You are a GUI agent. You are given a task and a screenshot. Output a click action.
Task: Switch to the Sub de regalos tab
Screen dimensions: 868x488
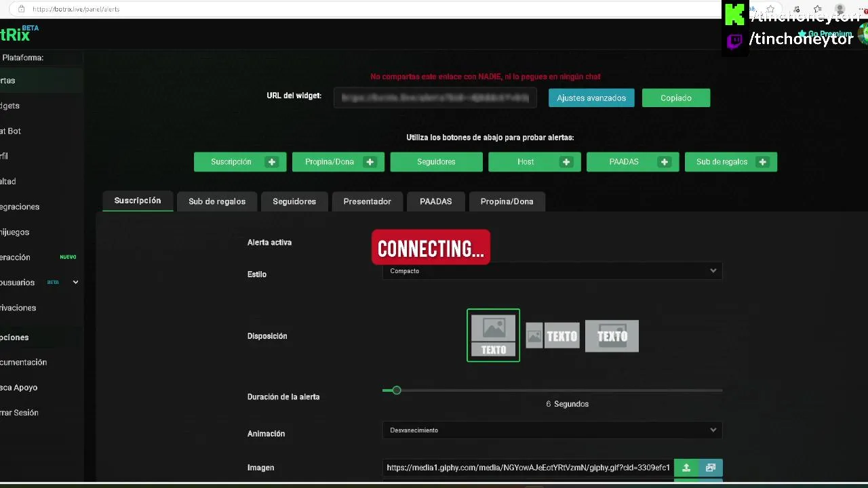(x=217, y=201)
